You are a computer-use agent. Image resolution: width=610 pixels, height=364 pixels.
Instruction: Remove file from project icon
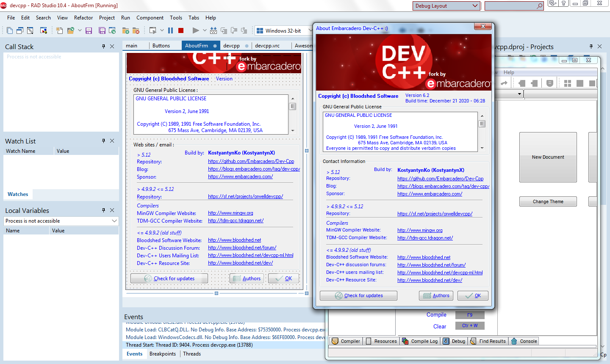(136, 30)
